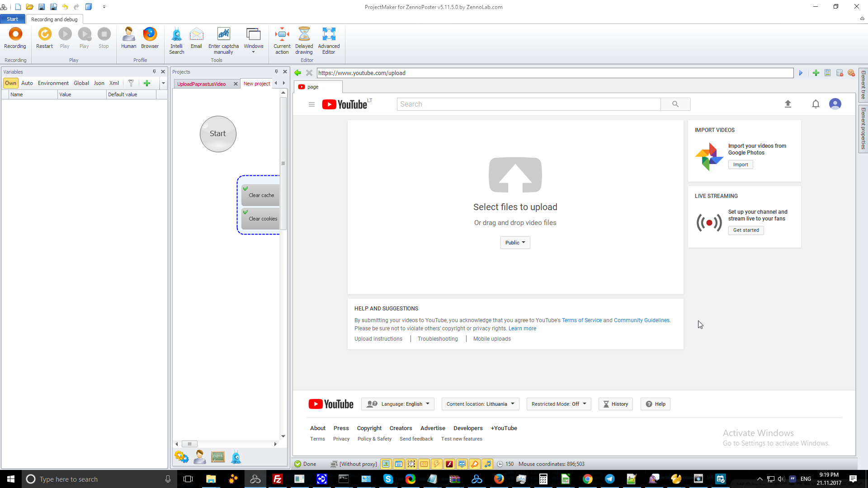This screenshot has height=488, width=868.
Task: Open the YouTube hamburger guide menu
Action: pos(311,104)
